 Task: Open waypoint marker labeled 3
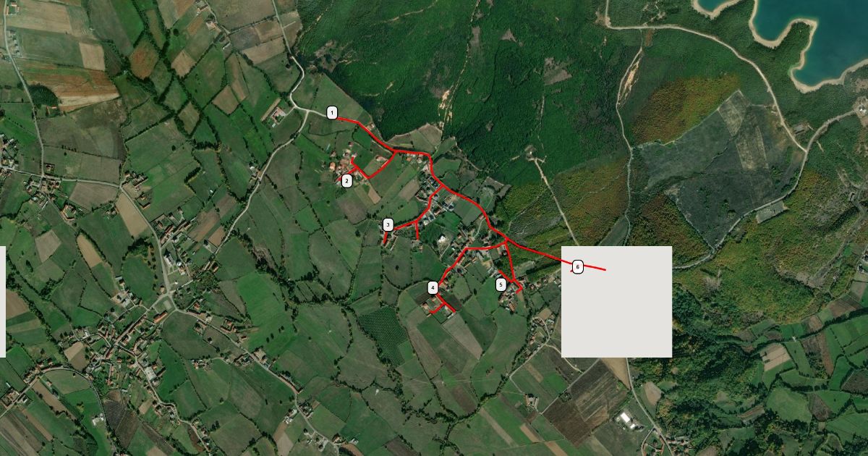[388, 225]
